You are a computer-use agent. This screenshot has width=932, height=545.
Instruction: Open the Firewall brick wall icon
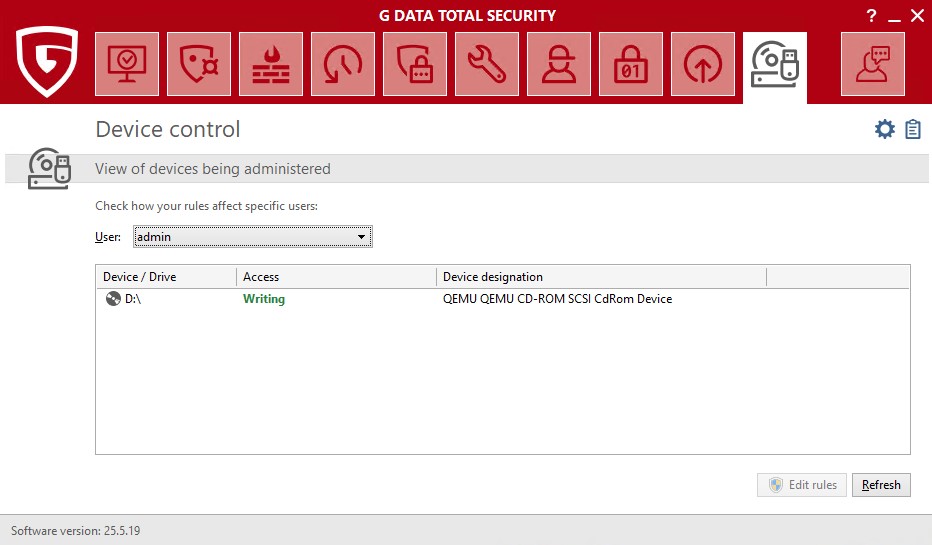coord(271,64)
